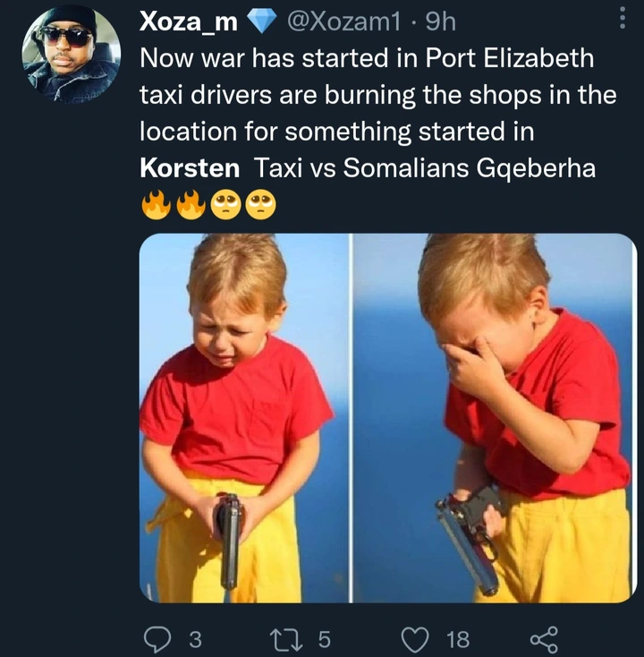Image resolution: width=644 pixels, height=657 pixels.
Task: Open Xoza_m's round profile picture
Action: click(72, 53)
